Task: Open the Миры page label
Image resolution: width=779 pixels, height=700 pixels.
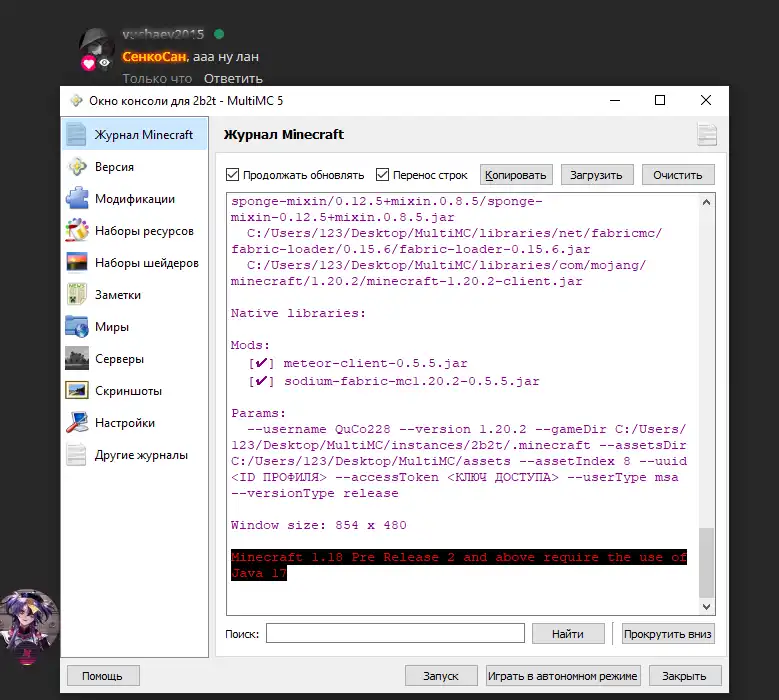Action: point(112,327)
